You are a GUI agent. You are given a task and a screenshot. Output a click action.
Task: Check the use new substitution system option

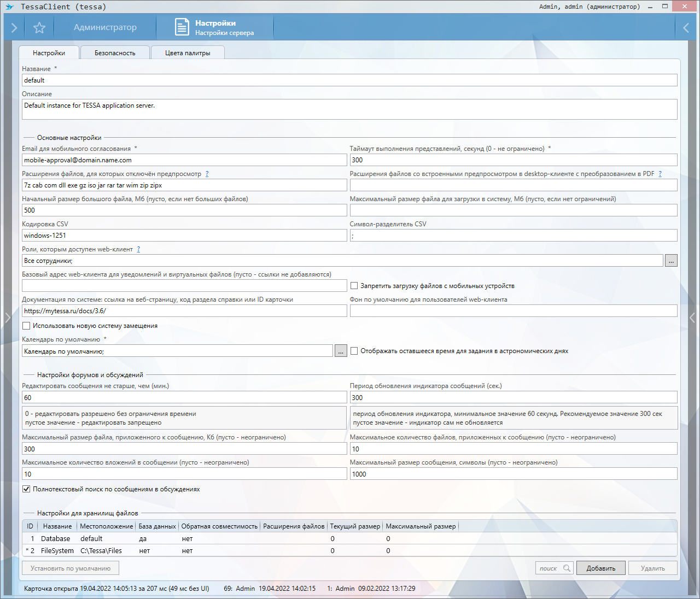click(26, 326)
